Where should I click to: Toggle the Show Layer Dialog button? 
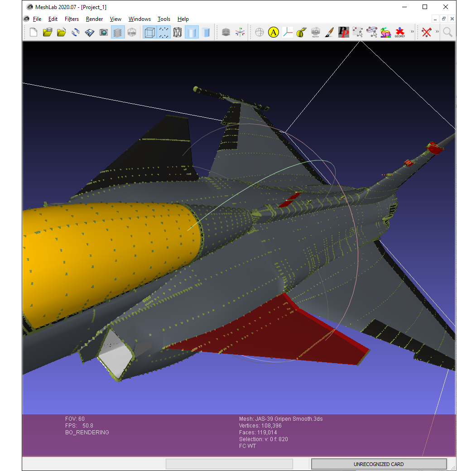[118, 32]
